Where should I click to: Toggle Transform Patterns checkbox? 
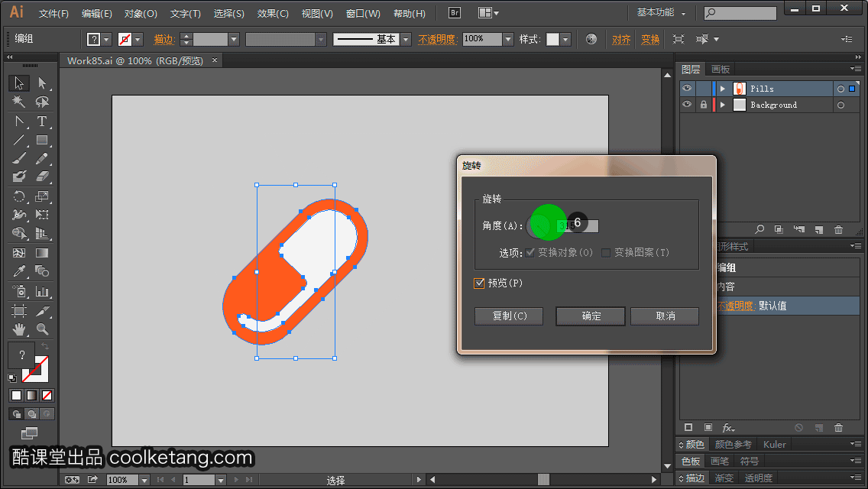[x=606, y=253]
